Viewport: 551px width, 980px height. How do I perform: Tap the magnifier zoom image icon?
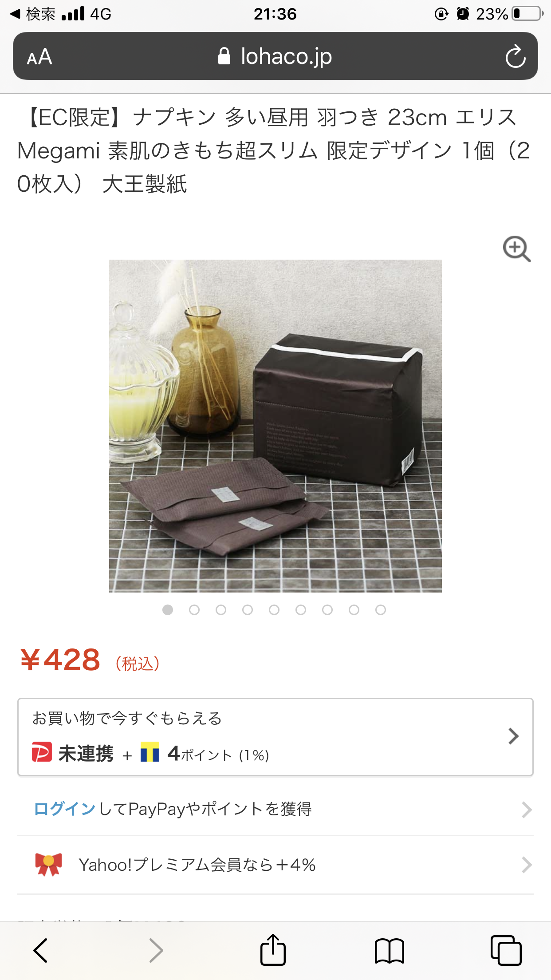tap(517, 249)
